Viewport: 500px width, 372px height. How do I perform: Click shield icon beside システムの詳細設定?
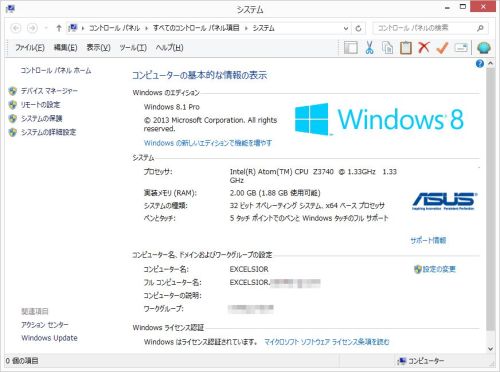click(x=13, y=132)
